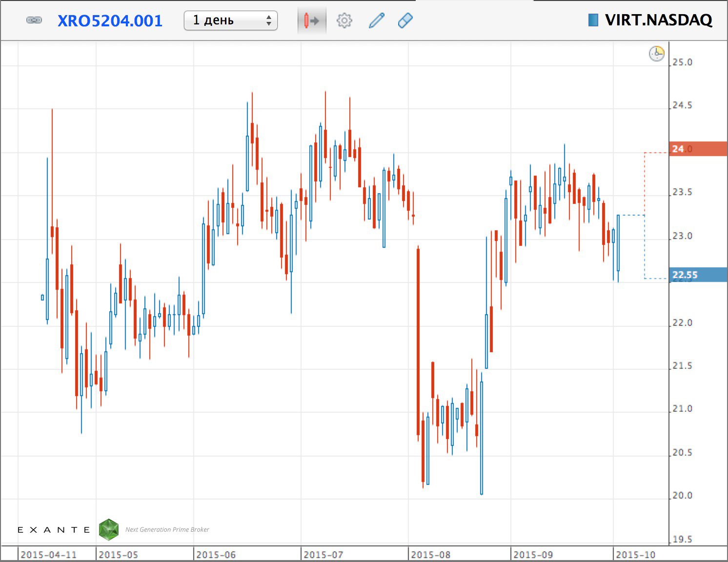
Task: Click the 2015-04-11 date axis label
Action: pos(48,555)
